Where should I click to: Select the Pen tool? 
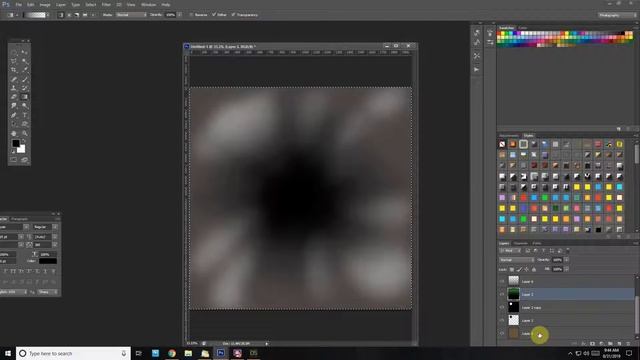click(14, 115)
